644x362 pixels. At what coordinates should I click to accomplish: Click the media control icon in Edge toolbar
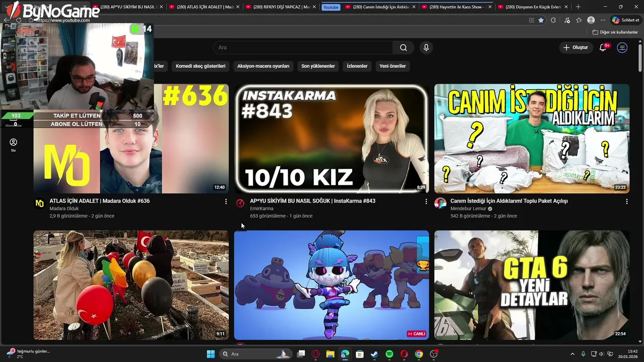[x=567, y=20]
